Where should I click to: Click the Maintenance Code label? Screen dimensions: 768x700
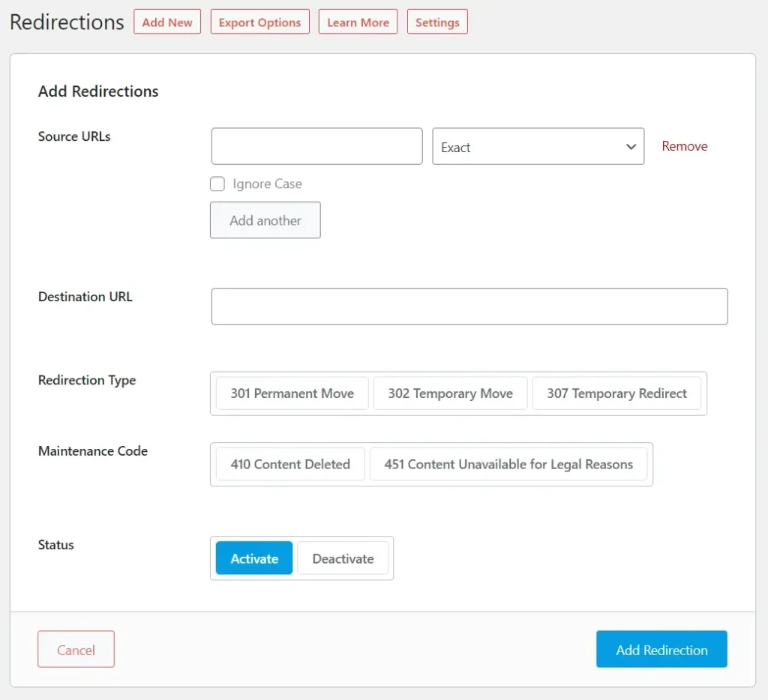tap(93, 451)
